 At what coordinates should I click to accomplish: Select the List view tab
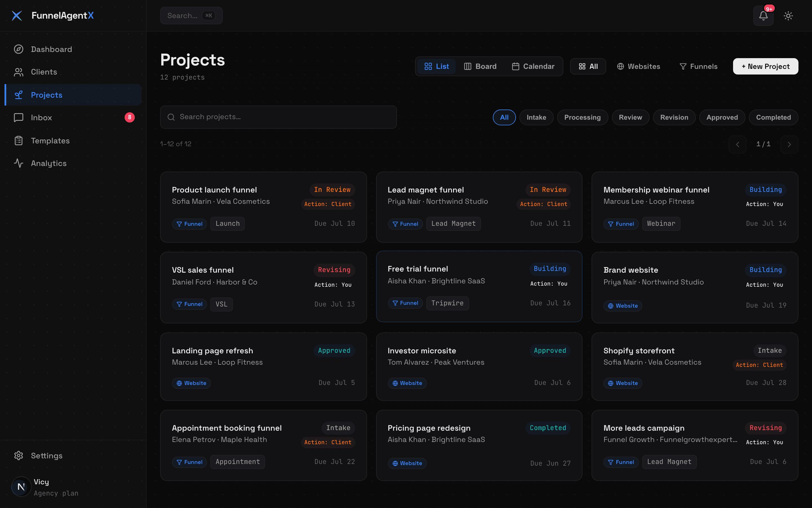(436, 66)
